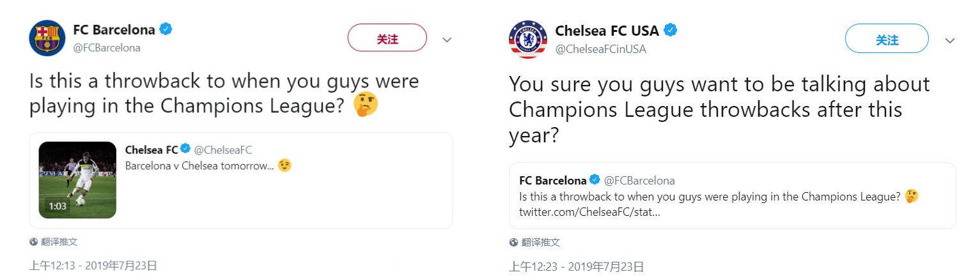The image size is (980, 279).
Task: Click Chelsea FC USA's blue verified badge
Action: (x=671, y=30)
